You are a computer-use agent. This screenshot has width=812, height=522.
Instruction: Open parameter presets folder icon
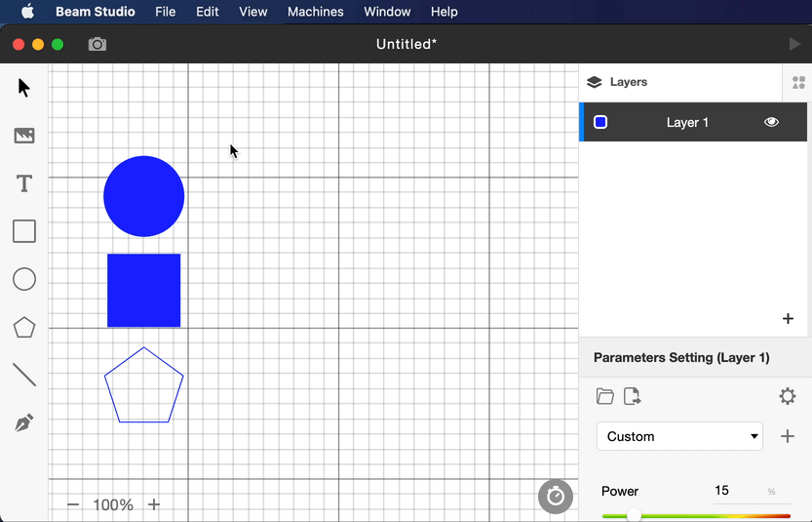pyautogui.click(x=604, y=396)
